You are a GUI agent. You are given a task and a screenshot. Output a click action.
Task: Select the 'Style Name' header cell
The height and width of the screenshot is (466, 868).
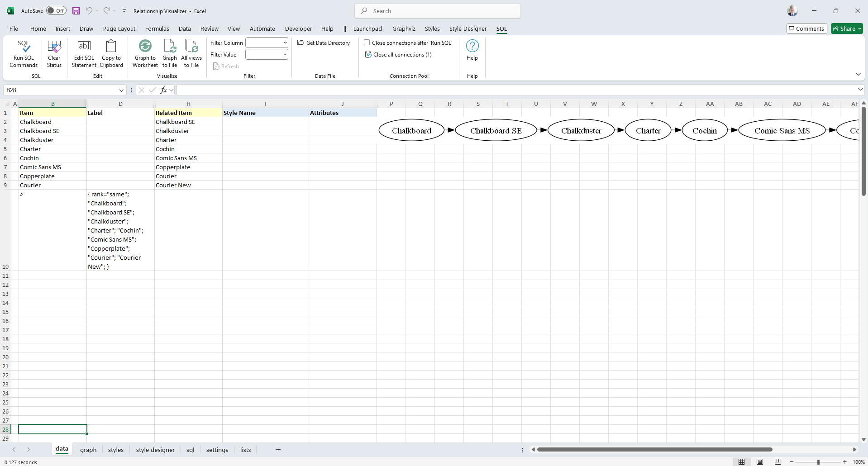click(266, 113)
